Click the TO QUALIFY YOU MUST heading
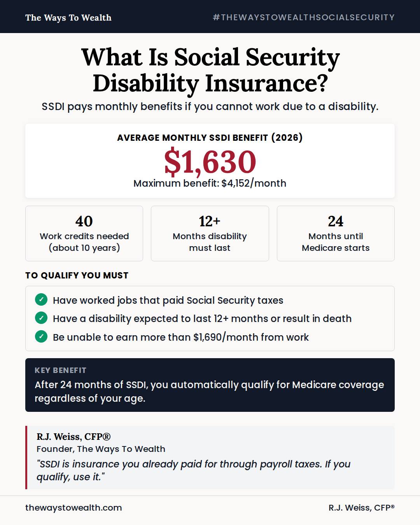The height and width of the screenshot is (525, 420). (x=77, y=275)
